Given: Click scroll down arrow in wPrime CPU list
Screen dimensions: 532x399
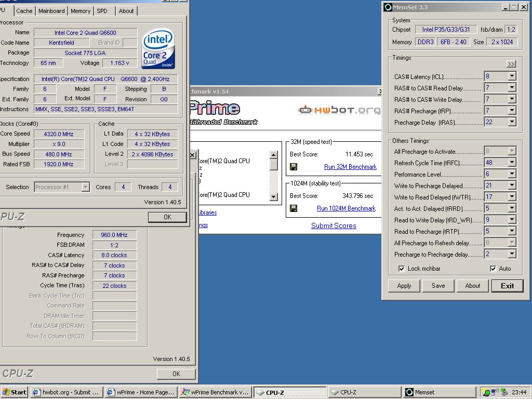Looking at the screenshot, I should click(x=273, y=197).
